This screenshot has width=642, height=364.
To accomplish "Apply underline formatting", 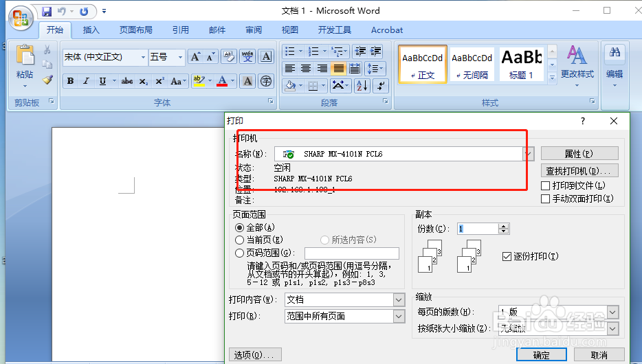I will click(x=102, y=81).
